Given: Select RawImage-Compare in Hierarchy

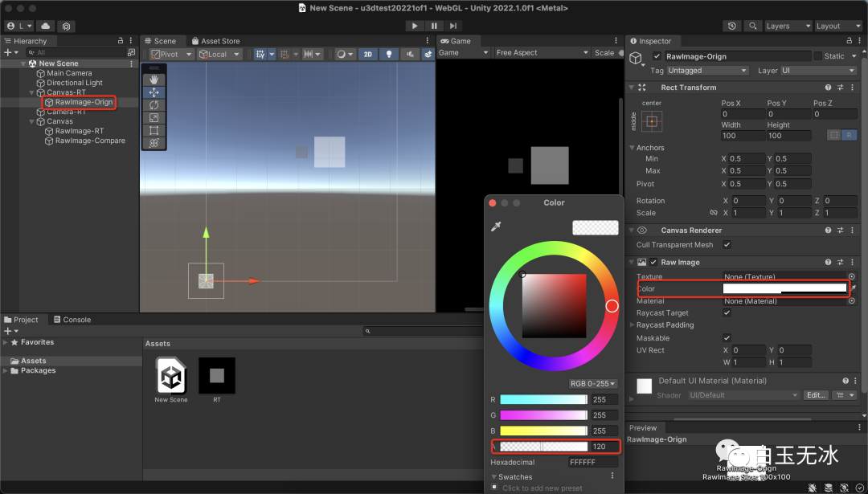Looking at the screenshot, I should point(90,141).
